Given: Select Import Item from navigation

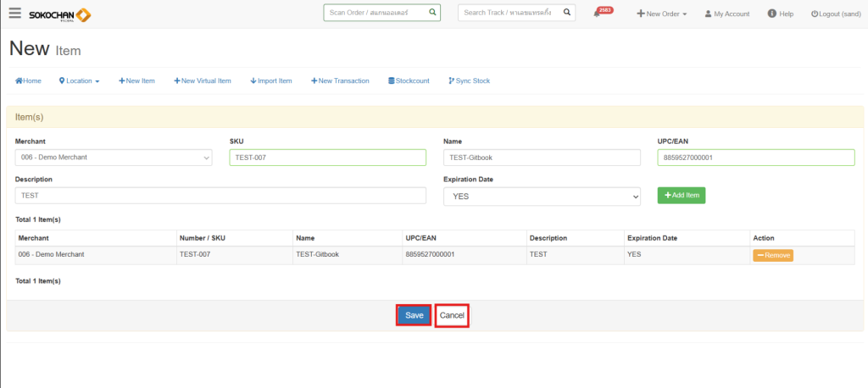Looking at the screenshot, I should tap(271, 80).
